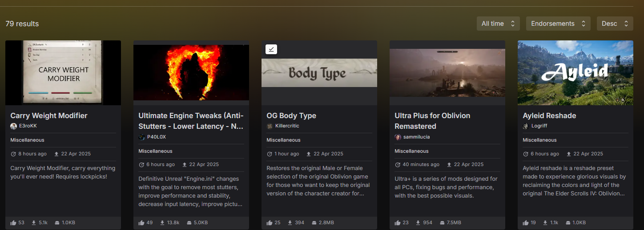Click the 79 results count text
Screen dimensions: 644x230
point(22,24)
